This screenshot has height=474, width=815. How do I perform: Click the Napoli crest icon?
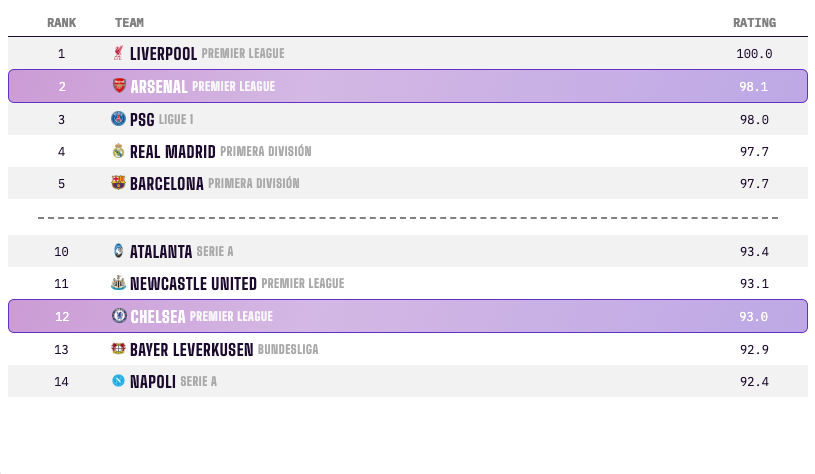click(119, 381)
